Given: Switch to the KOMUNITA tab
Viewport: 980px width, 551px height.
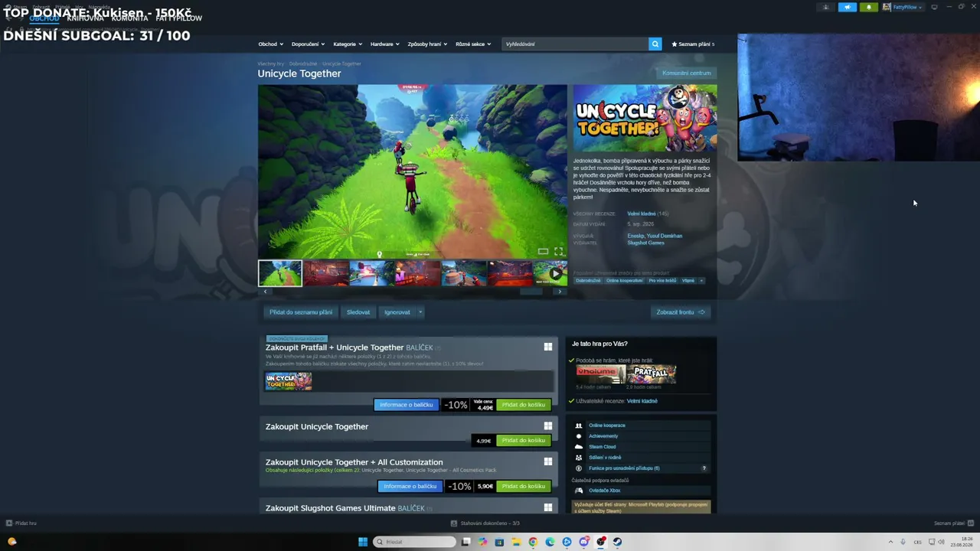Looking at the screenshot, I should click(x=129, y=18).
